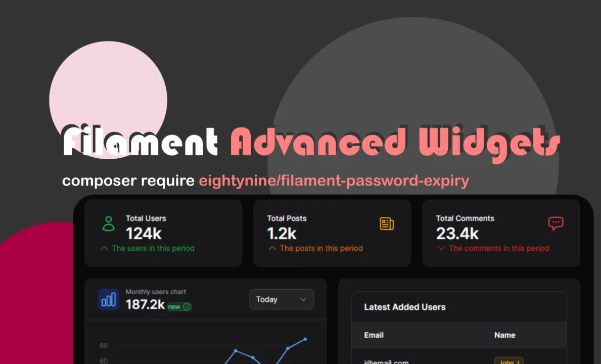Click the green circled check inside the new badge

tap(186, 306)
